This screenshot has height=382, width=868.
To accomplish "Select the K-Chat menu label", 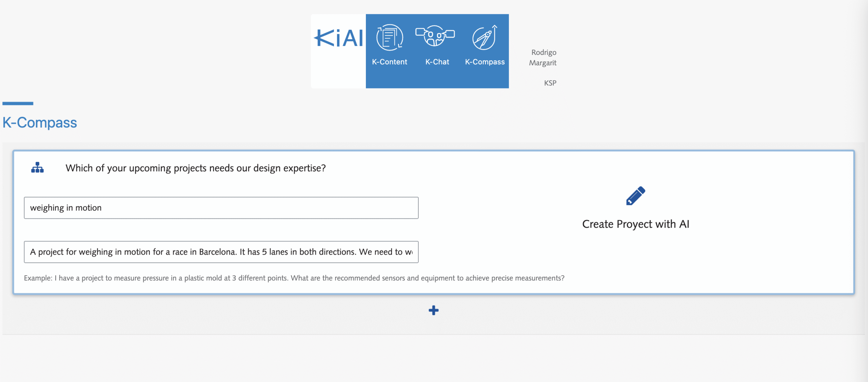I will pos(437,62).
